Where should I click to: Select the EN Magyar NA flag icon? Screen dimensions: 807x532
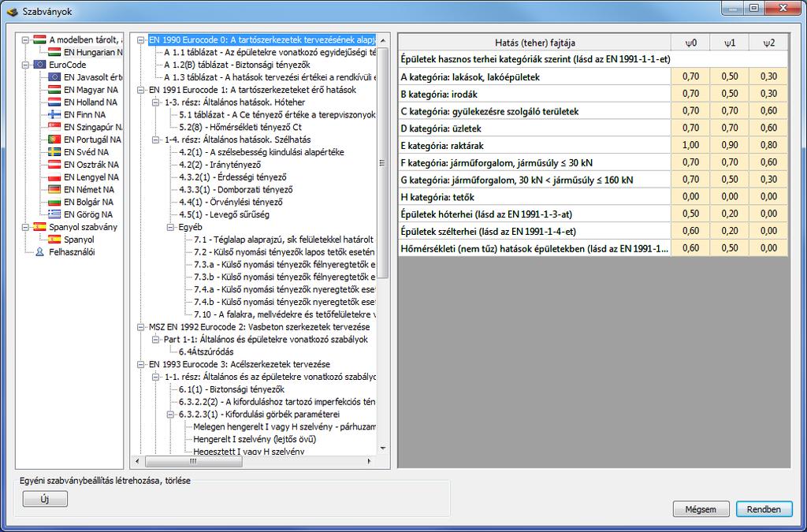[54, 90]
